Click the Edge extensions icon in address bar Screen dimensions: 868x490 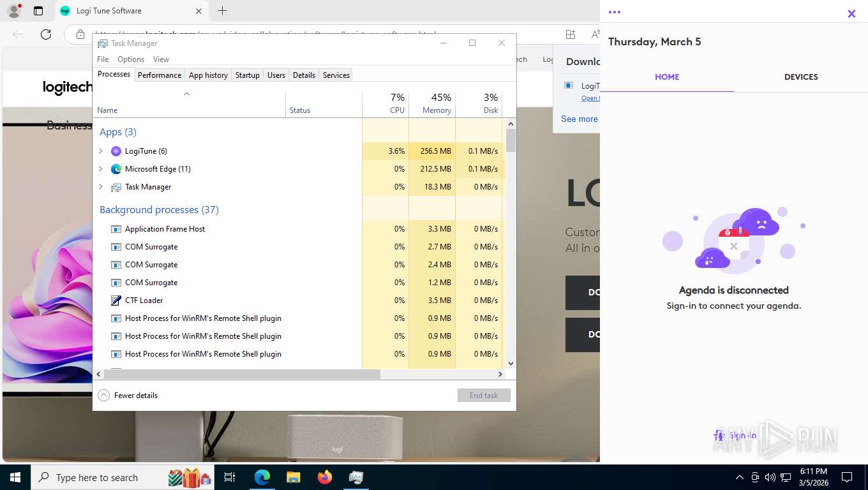[x=571, y=34]
